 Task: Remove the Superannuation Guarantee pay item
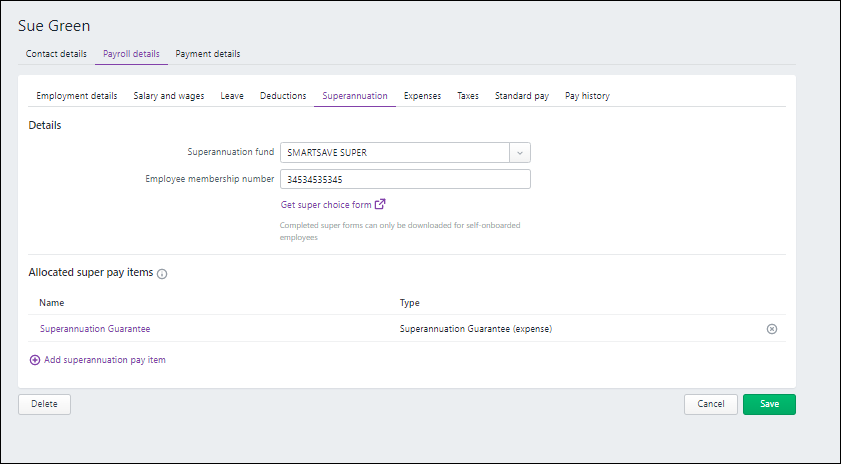(x=771, y=329)
